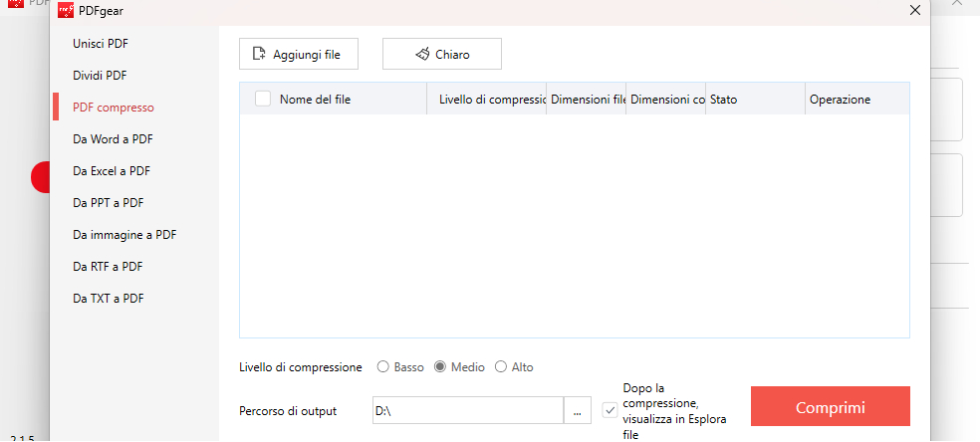This screenshot has height=442, width=980.
Task: Open Da TXT a PDF converter
Action: point(109,299)
